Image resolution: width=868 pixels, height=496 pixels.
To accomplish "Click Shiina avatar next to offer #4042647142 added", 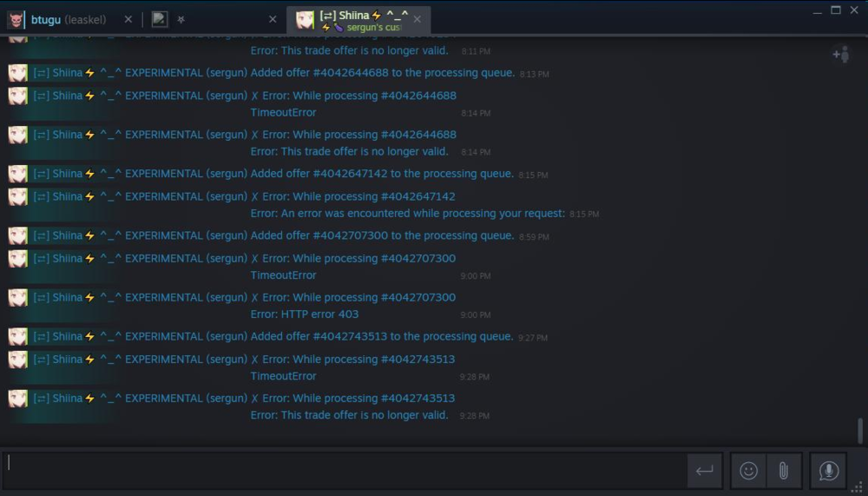I will click(17, 174).
